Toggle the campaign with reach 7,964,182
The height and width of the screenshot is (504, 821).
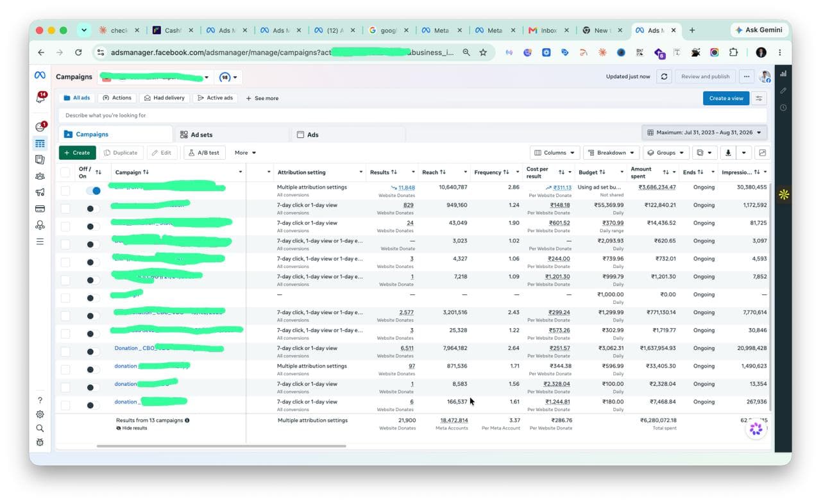[93, 351]
